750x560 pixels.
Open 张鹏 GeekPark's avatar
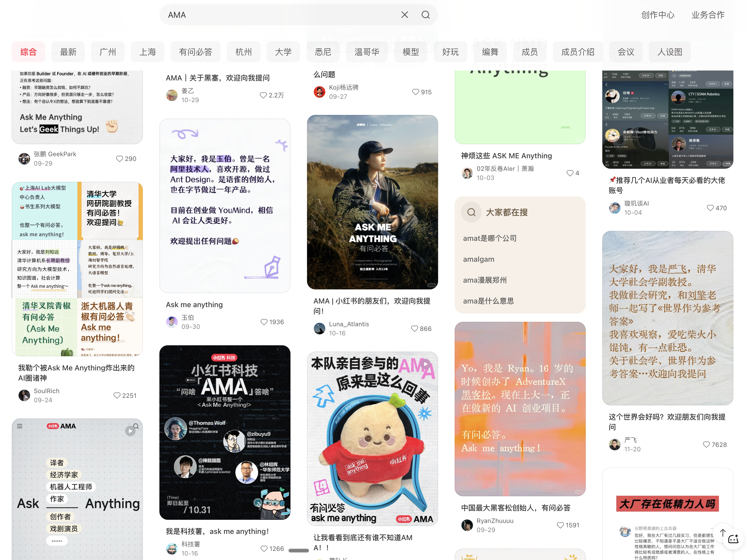point(24,159)
